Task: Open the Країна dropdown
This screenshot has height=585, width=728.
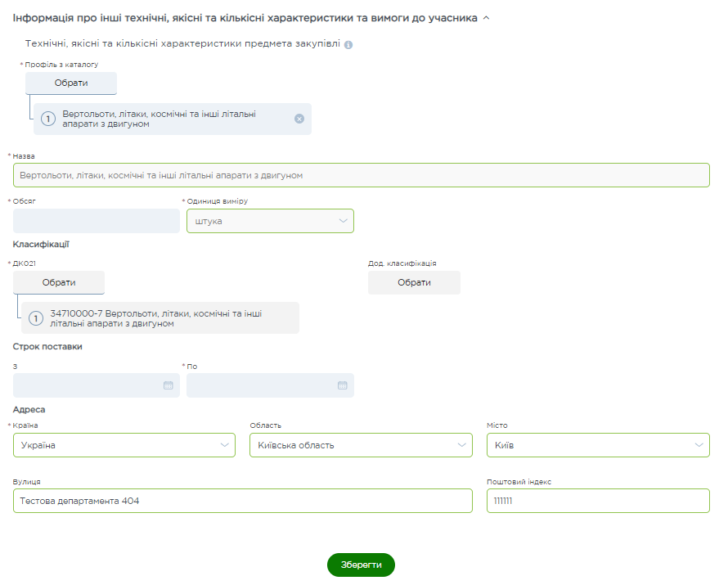Action: point(124,445)
